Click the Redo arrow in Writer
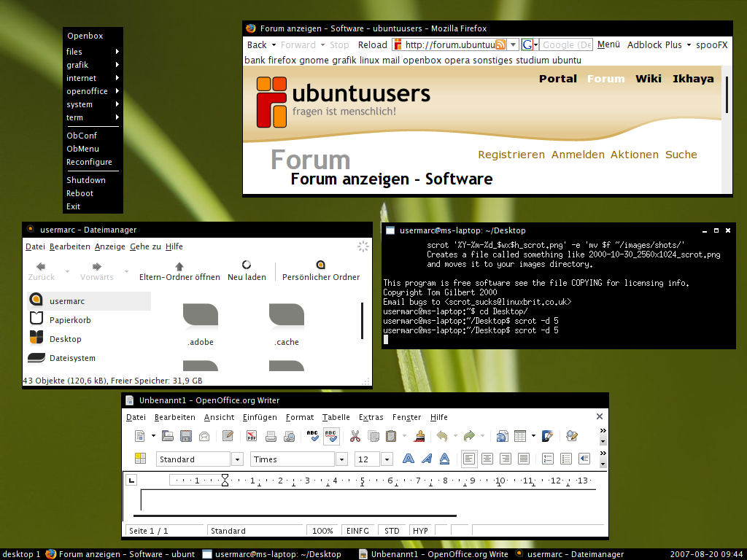The image size is (747, 560). coord(470,436)
